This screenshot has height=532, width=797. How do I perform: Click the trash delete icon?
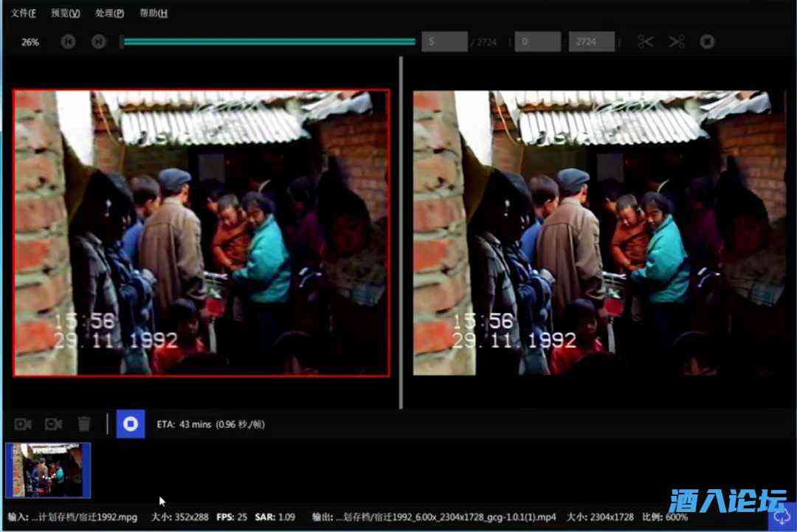pyautogui.click(x=84, y=424)
